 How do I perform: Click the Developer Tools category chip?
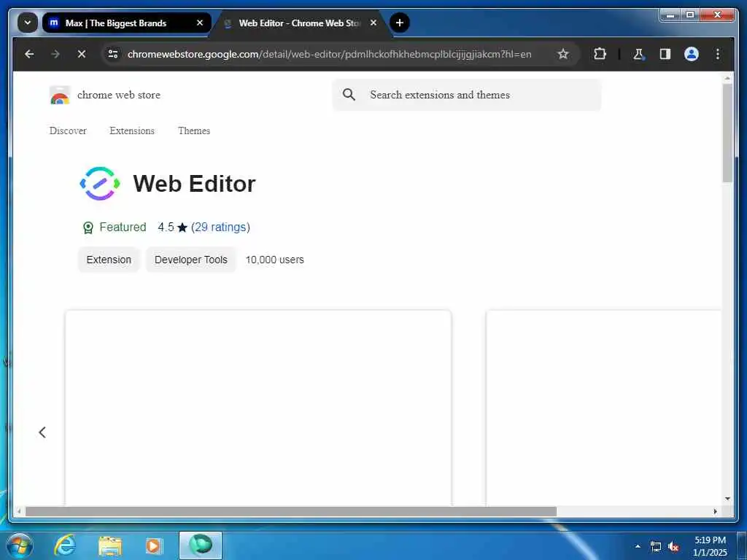(191, 260)
